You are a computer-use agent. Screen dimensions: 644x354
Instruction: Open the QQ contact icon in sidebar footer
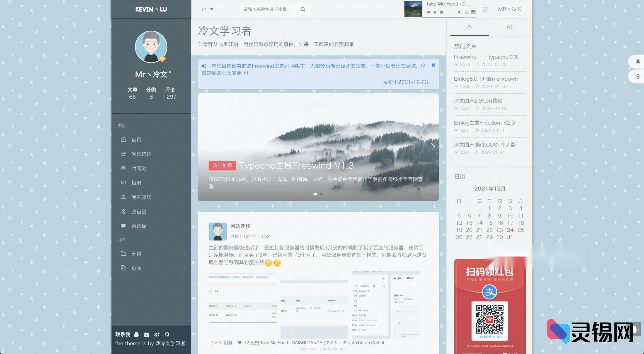click(x=136, y=334)
